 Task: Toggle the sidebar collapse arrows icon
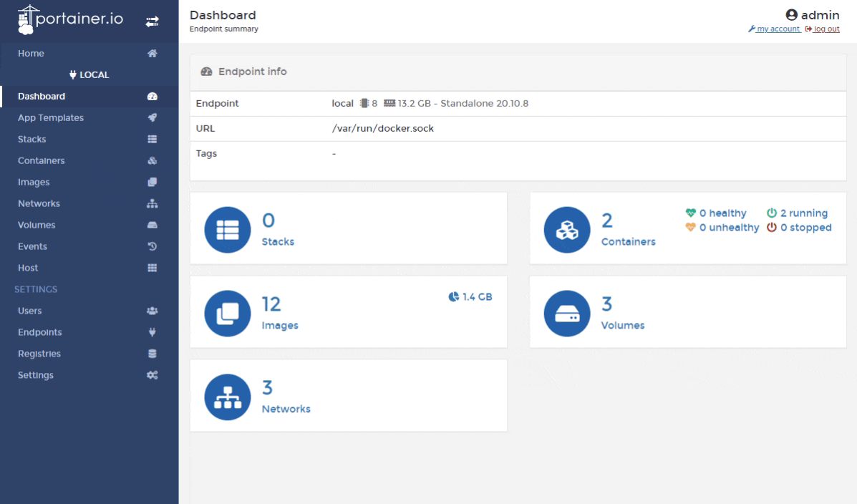[152, 22]
